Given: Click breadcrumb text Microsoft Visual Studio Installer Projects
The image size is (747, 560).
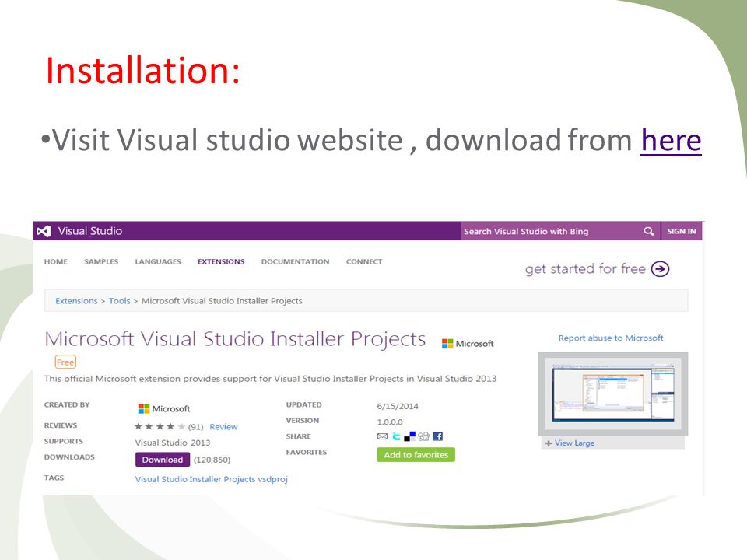Looking at the screenshot, I should point(222,301).
